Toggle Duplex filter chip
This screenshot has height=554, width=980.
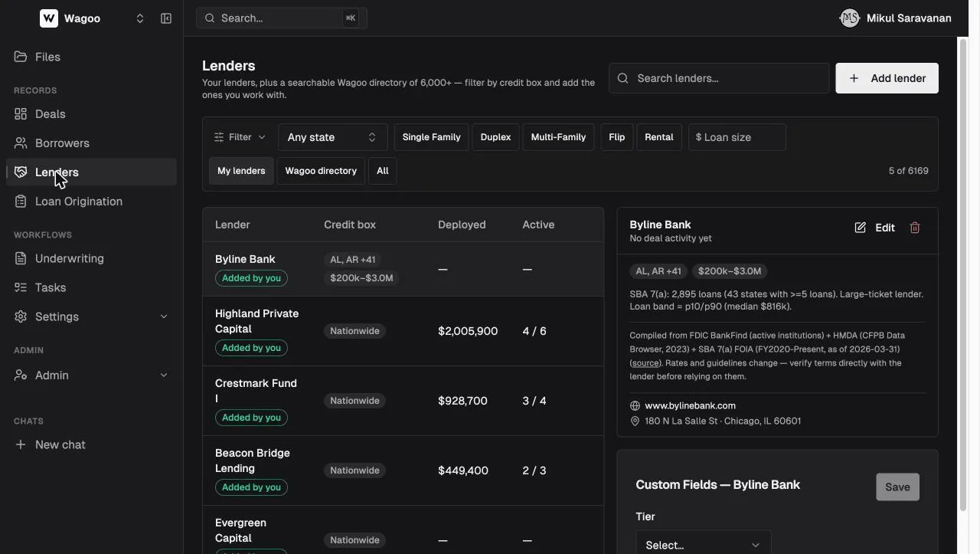click(x=495, y=137)
